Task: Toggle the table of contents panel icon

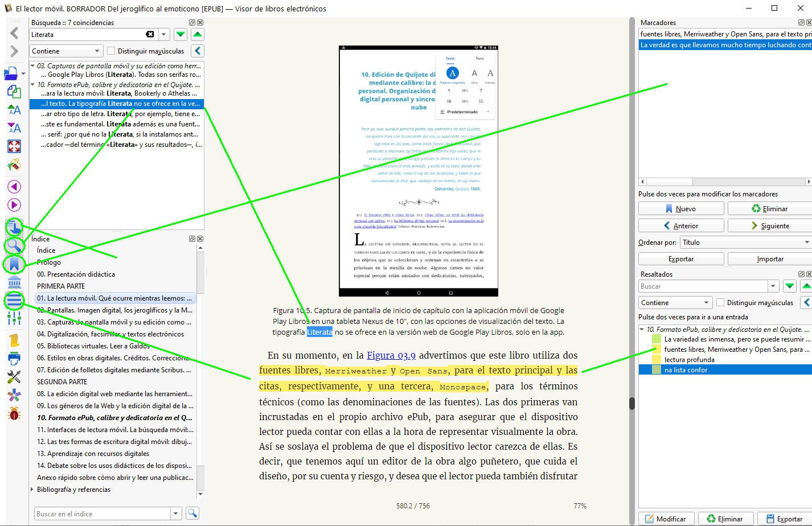Action: (x=14, y=227)
